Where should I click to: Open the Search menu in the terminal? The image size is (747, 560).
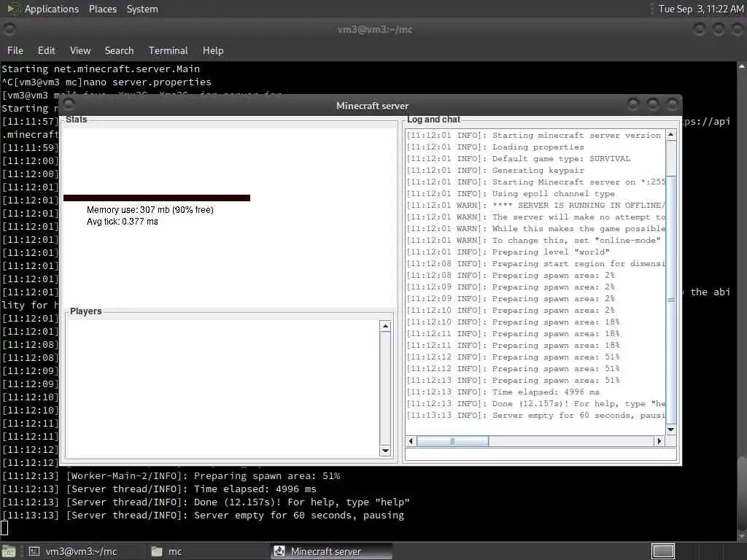(x=119, y=50)
